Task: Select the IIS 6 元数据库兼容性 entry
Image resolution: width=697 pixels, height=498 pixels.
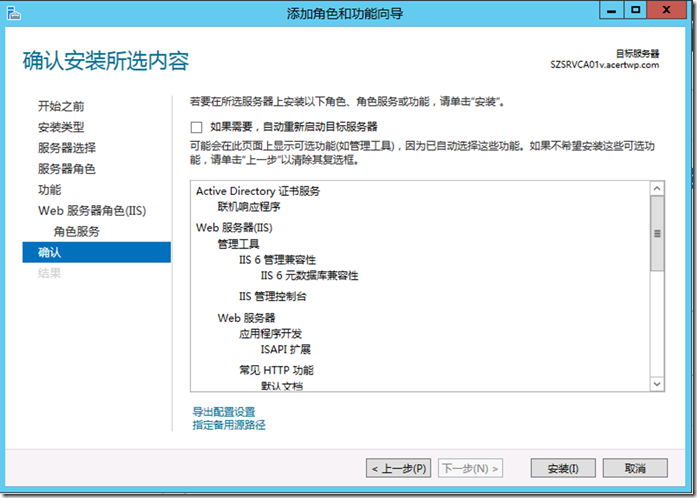Action: pyautogui.click(x=309, y=276)
